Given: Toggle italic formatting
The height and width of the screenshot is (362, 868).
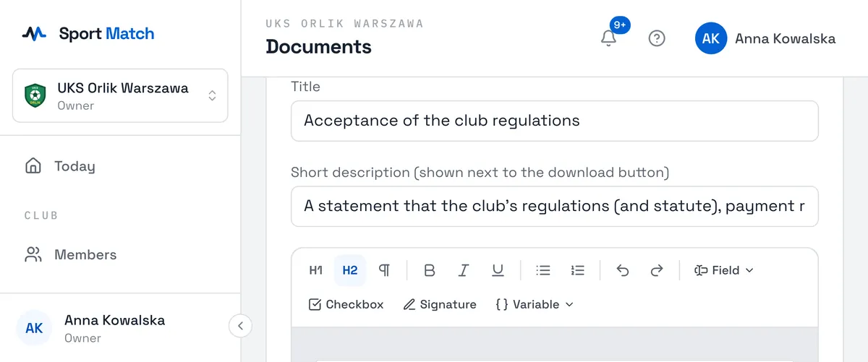Looking at the screenshot, I should [464, 270].
